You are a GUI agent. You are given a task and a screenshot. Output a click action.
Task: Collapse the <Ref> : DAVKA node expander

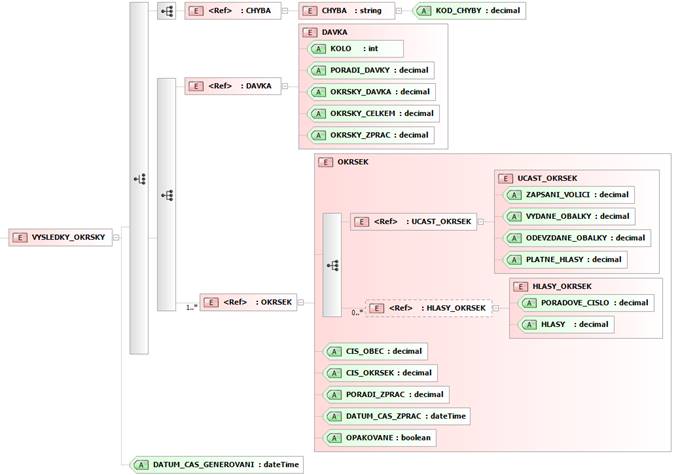tap(285, 86)
